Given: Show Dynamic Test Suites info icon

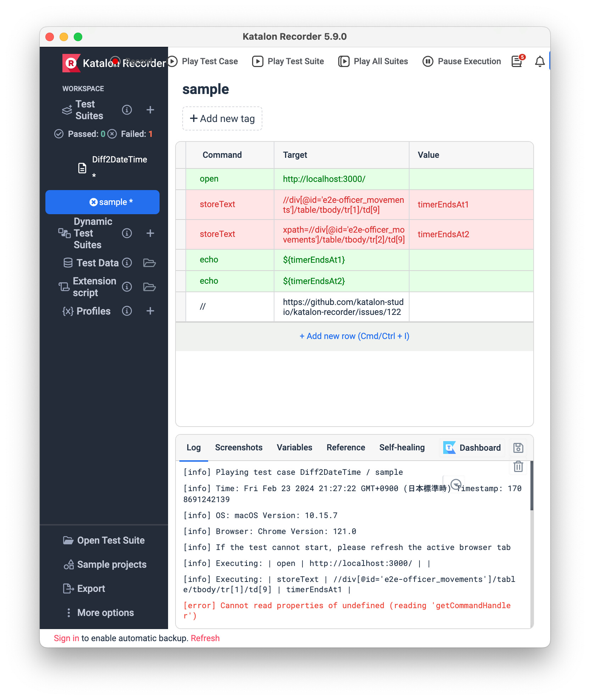Looking at the screenshot, I should [x=127, y=233].
